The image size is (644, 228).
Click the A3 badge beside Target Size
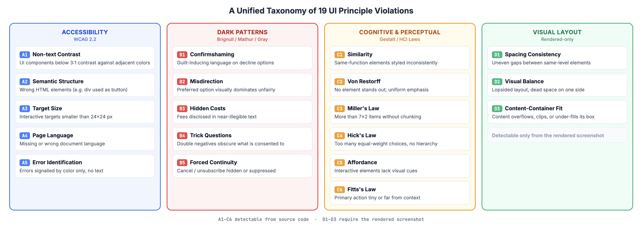coord(25,109)
